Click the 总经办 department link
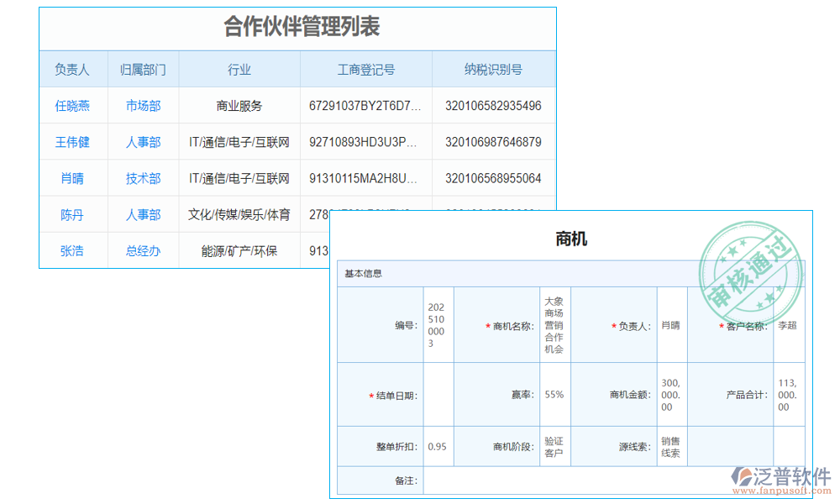Viewport: 840px width, 504px height. click(x=142, y=249)
